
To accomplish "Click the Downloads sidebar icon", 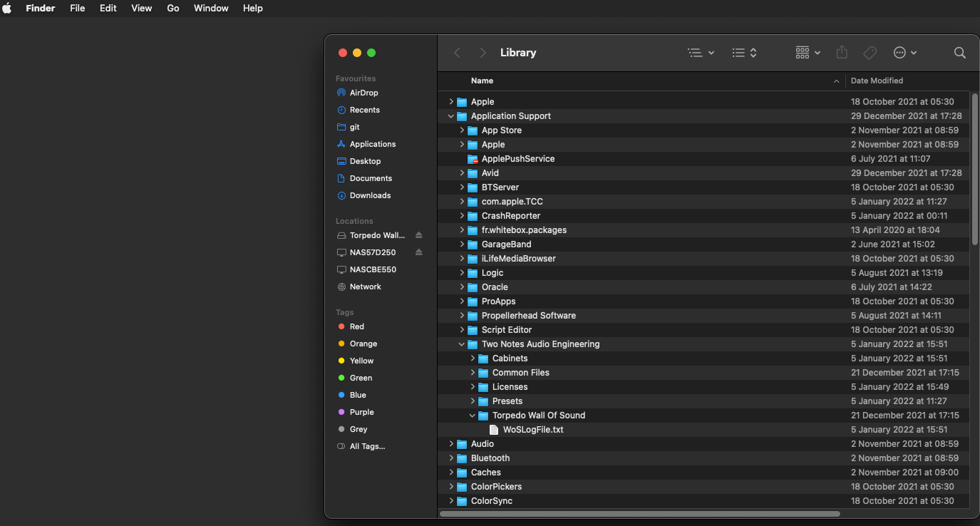I will click(341, 195).
